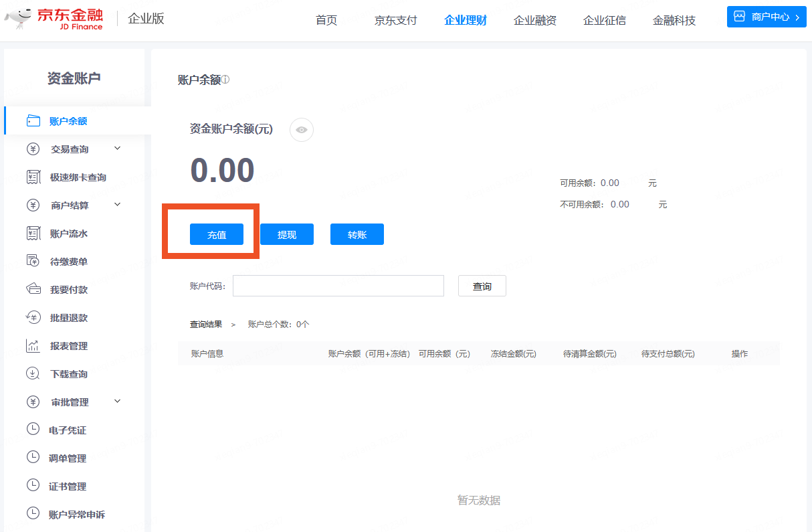Screen dimensions: 812x532
Task: Click info icon next to 账户余额 heading
Action: (225, 80)
